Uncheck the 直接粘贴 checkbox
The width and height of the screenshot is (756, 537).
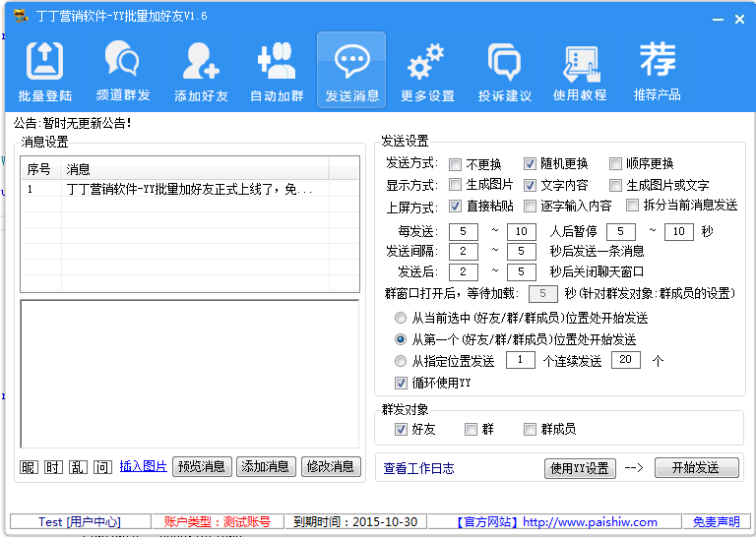click(x=455, y=207)
